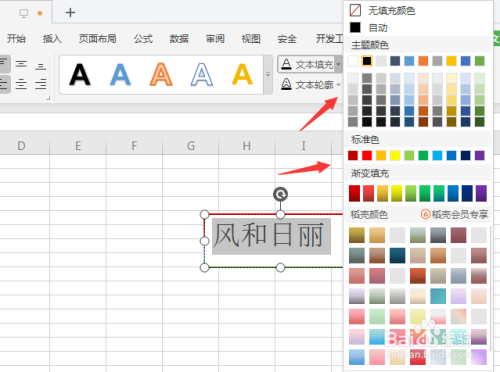Pick white theme color swatch
Viewport: 500px width, 372px height.
pos(353,61)
